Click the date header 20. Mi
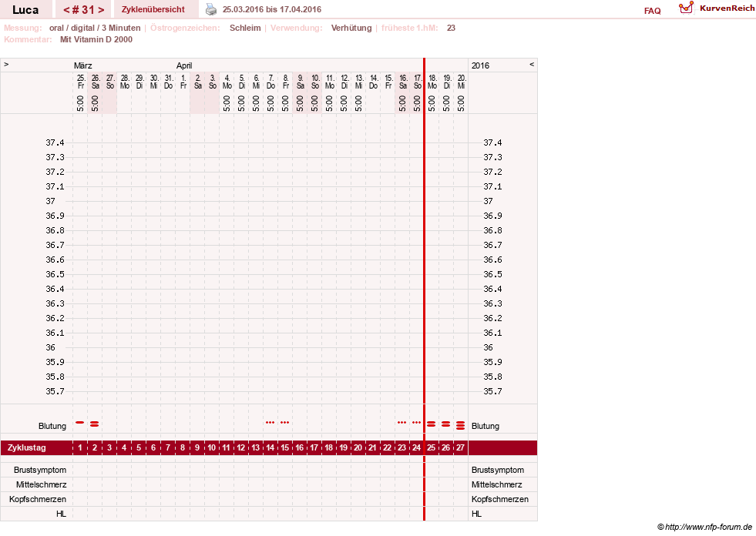 click(x=462, y=82)
